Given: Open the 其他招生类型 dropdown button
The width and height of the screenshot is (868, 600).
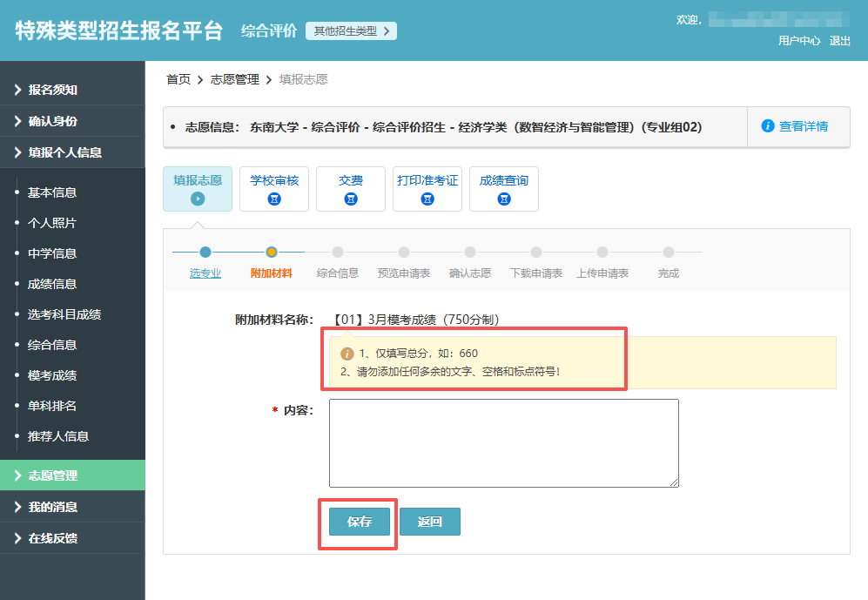Looking at the screenshot, I should (x=351, y=31).
